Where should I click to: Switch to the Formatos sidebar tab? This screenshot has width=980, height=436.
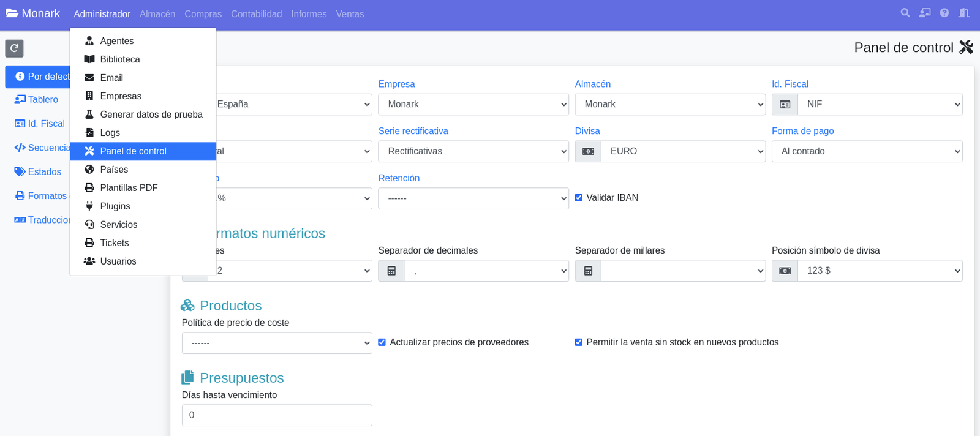coord(37,196)
